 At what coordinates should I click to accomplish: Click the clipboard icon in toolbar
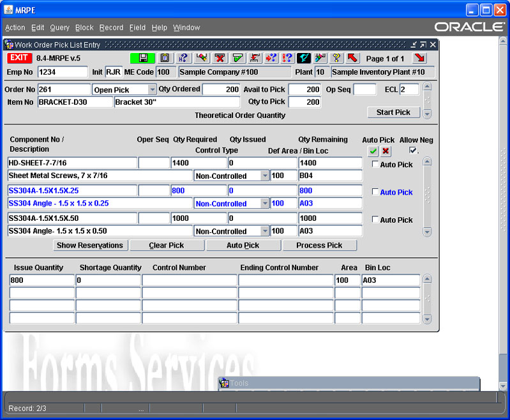164,58
